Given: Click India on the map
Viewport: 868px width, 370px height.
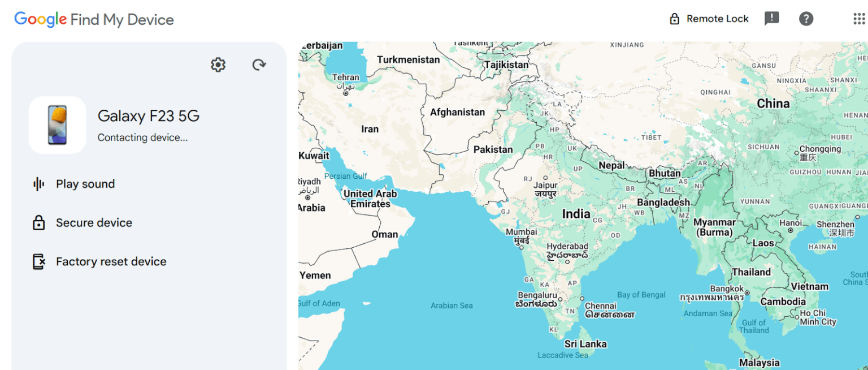Looking at the screenshot, I should coord(576,214).
